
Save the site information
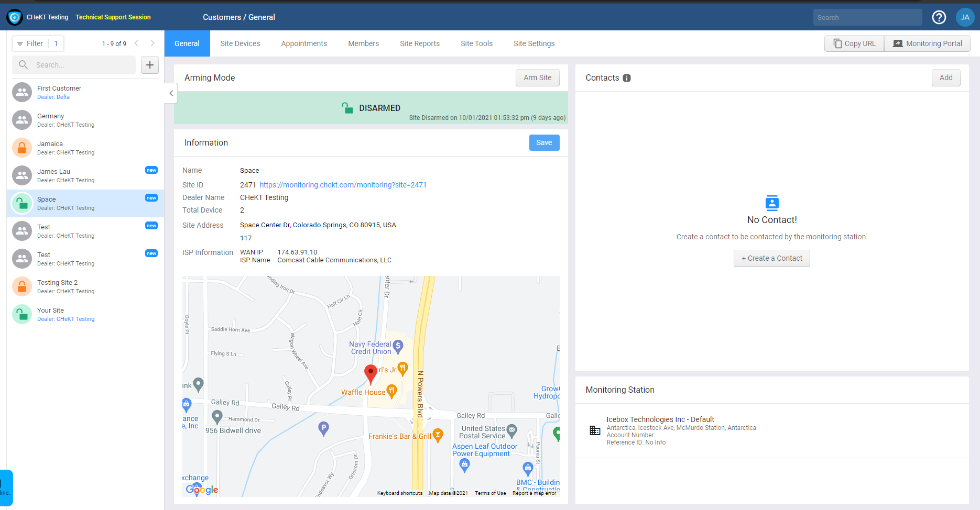(544, 142)
